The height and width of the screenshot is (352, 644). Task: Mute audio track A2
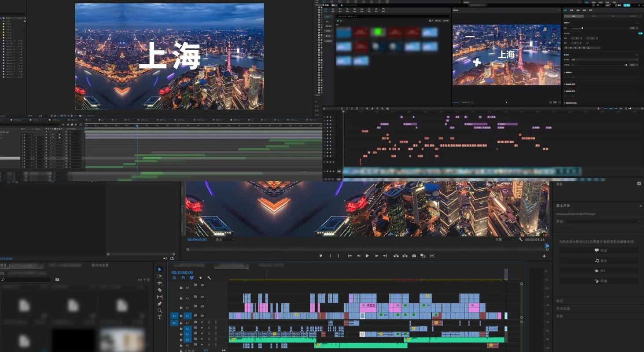[202, 328]
